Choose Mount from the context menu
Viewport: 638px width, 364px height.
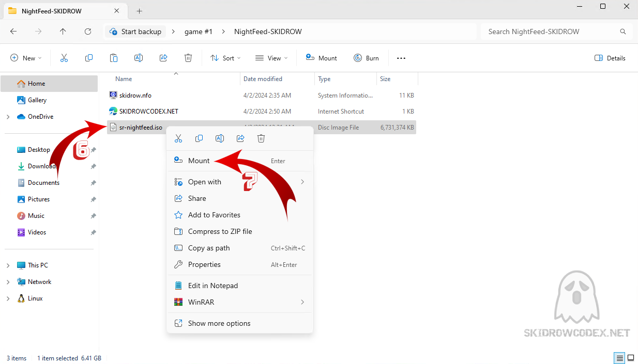click(x=240, y=161)
